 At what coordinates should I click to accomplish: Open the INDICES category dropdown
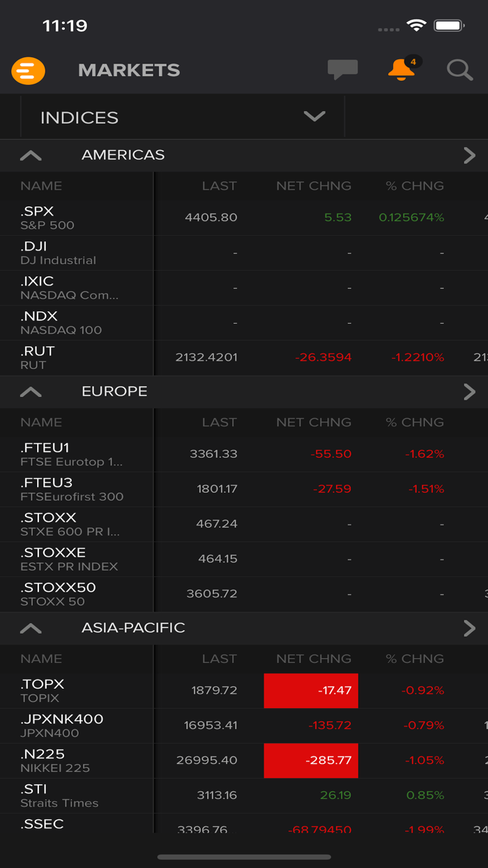click(x=313, y=117)
